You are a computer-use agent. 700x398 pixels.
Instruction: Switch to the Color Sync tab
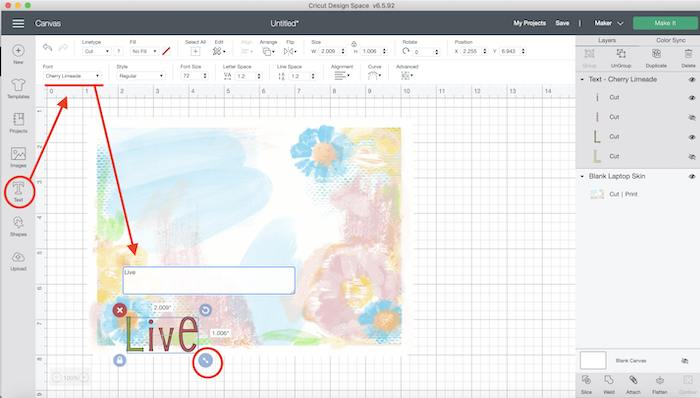point(670,40)
